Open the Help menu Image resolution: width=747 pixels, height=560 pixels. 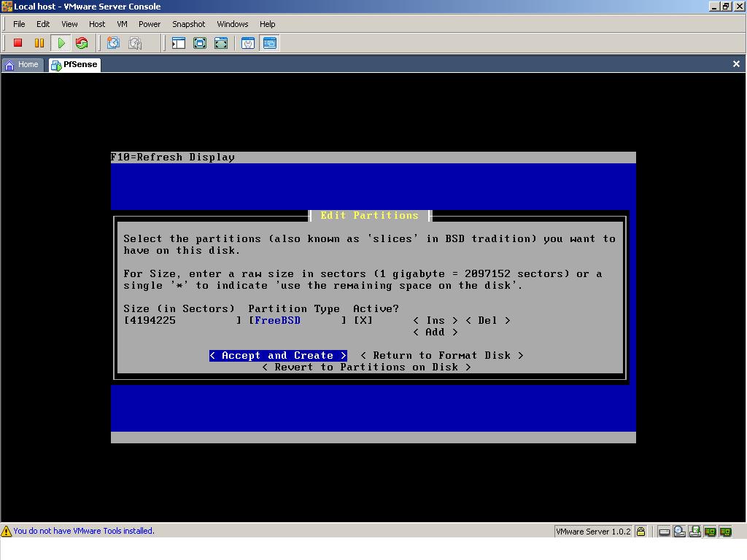[267, 24]
